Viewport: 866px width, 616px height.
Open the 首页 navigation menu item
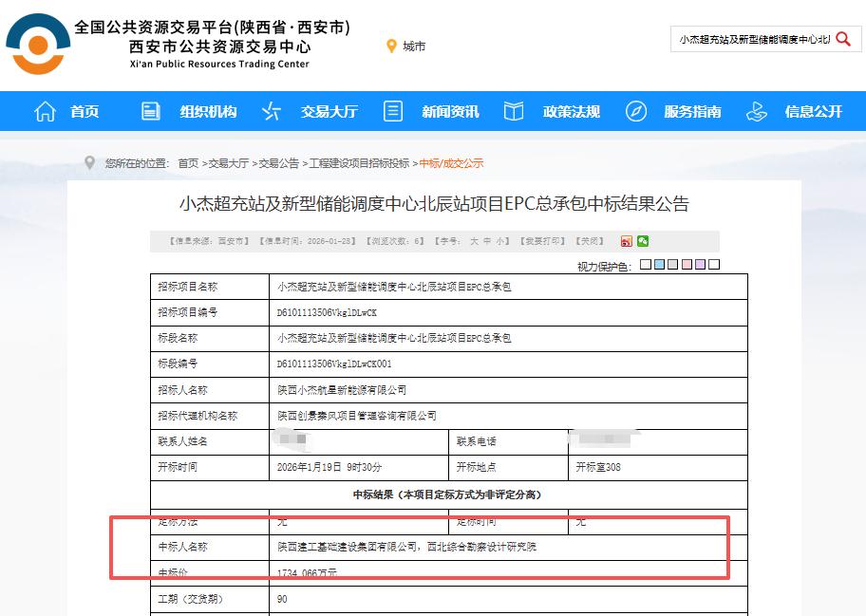pos(85,111)
